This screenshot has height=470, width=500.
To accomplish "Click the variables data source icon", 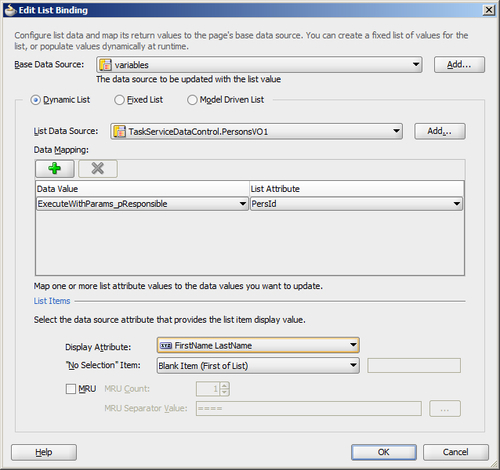I will [x=106, y=65].
